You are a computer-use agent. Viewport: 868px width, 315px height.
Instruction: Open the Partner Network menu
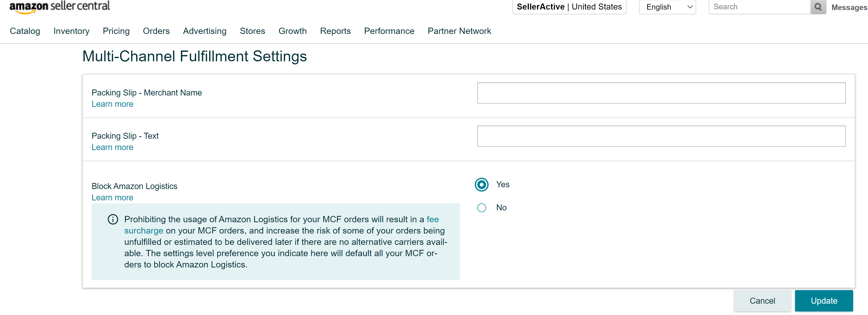coord(459,31)
